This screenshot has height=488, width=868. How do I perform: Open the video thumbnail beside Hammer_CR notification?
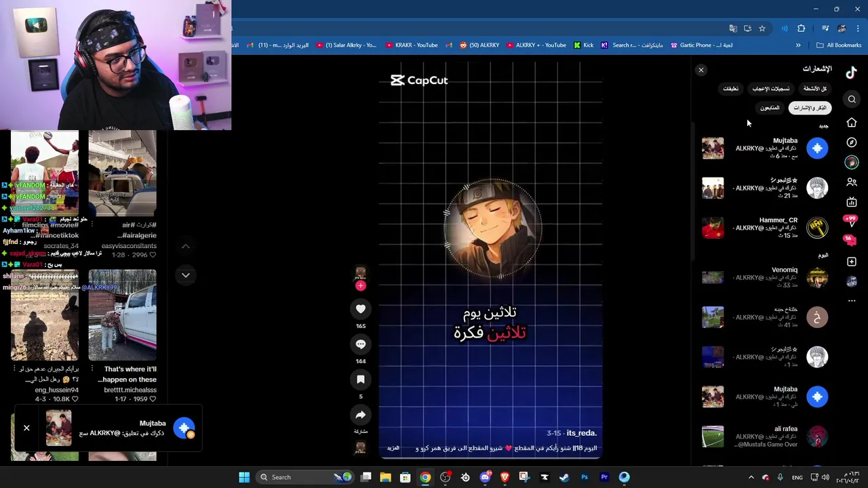tap(713, 228)
